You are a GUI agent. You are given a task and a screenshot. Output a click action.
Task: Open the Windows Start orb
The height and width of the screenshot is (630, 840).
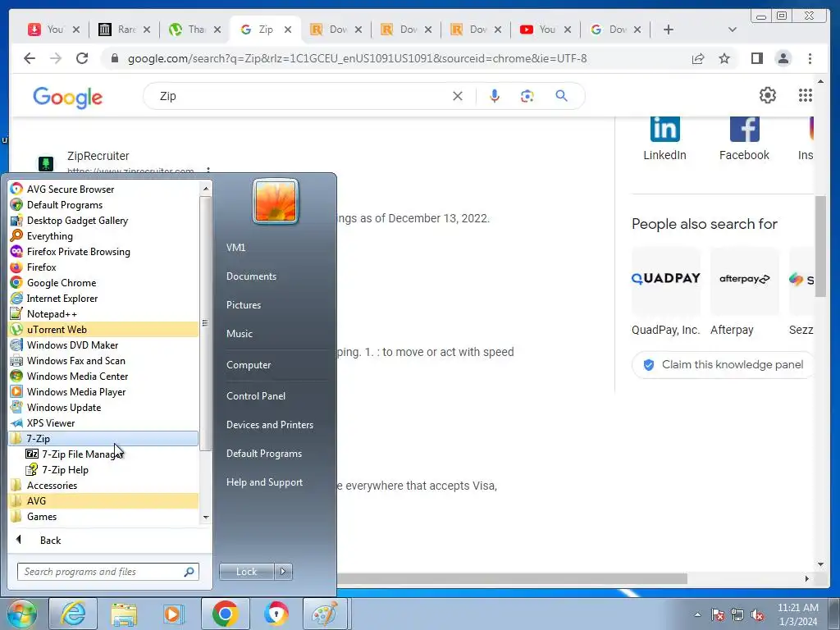coord(21,614)
